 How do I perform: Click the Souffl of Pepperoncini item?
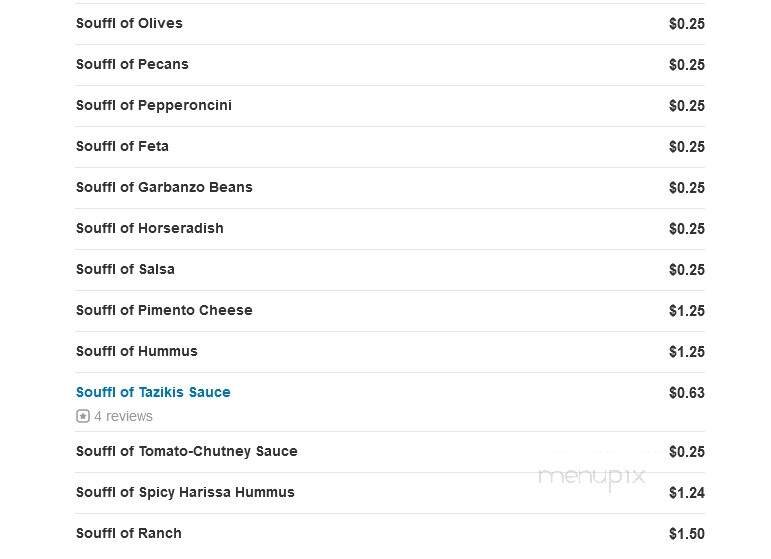pos(153,105)
